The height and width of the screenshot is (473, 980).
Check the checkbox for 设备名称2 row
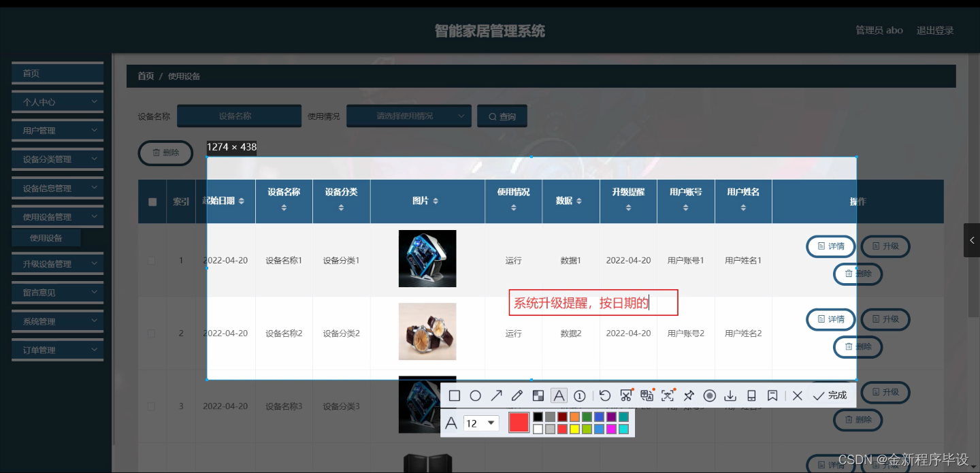(151, 333)
